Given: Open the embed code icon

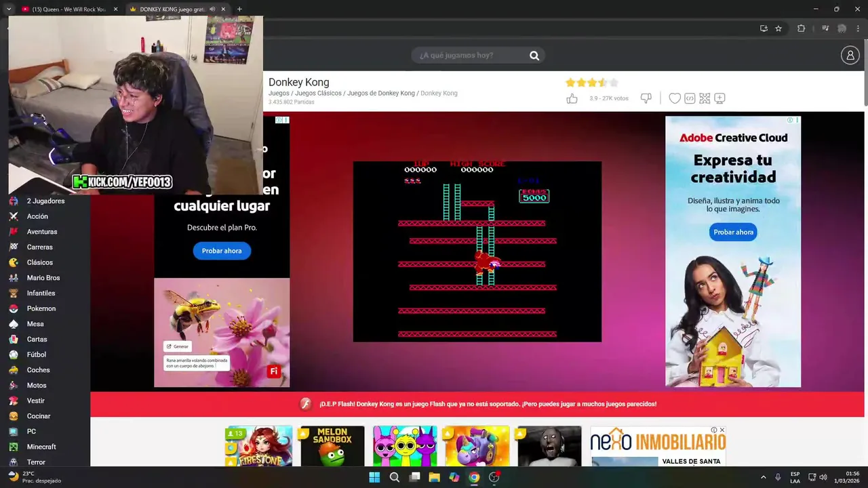Looking at the screenshot, I should pyautogui.click(x=690, y=98).
